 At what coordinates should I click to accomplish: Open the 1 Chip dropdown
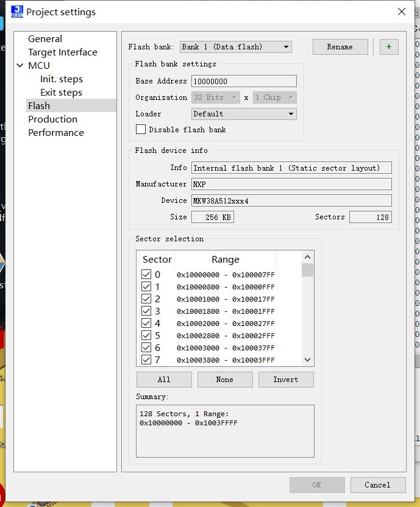pyautogui.click(x=275, y=97)
